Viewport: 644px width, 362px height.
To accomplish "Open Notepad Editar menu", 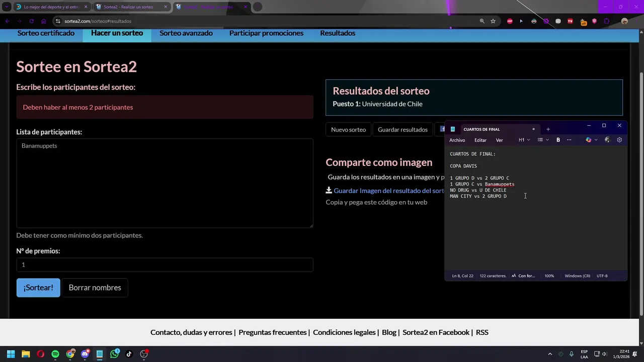I will point(480,140).
